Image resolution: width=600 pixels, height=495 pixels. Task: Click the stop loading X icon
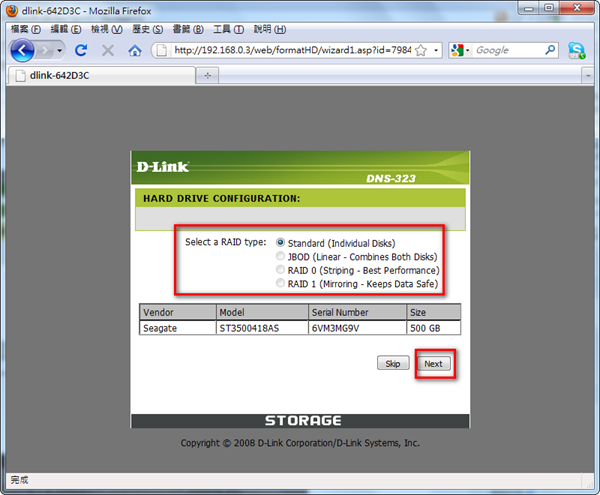(108, 50)
